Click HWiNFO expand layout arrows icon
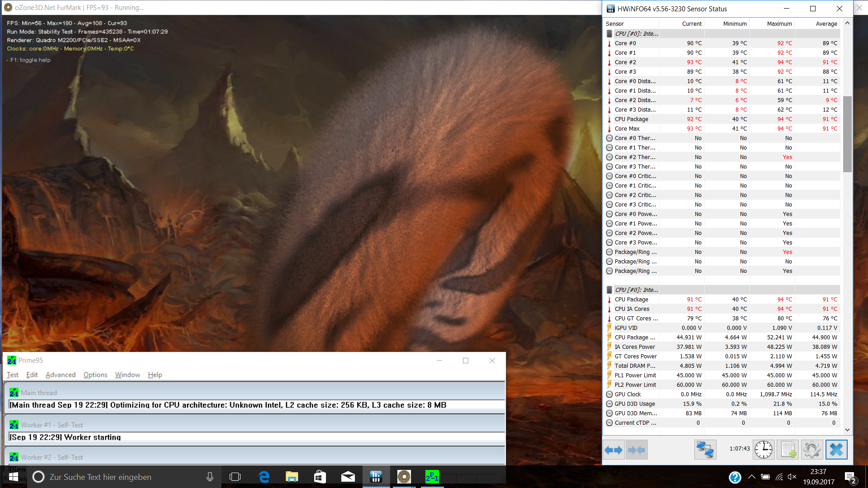 (x=614, y=450)
